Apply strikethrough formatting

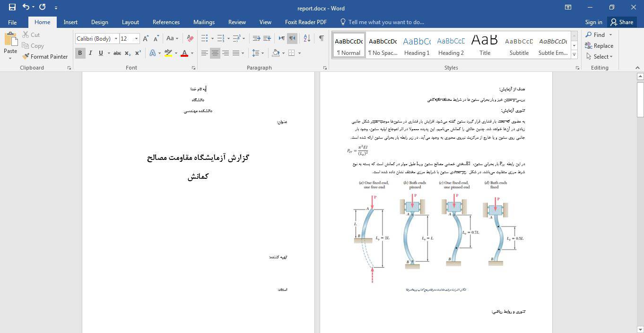click(117, 53)
